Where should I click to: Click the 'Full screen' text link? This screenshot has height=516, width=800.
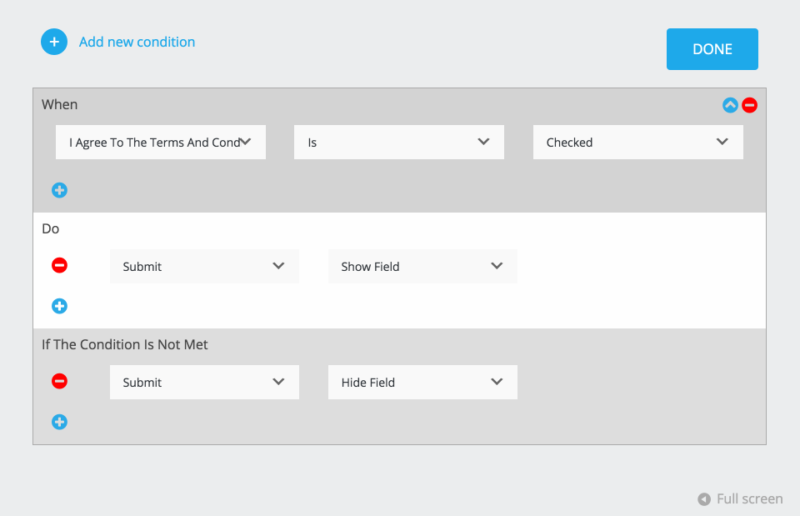tap(749, 499)
